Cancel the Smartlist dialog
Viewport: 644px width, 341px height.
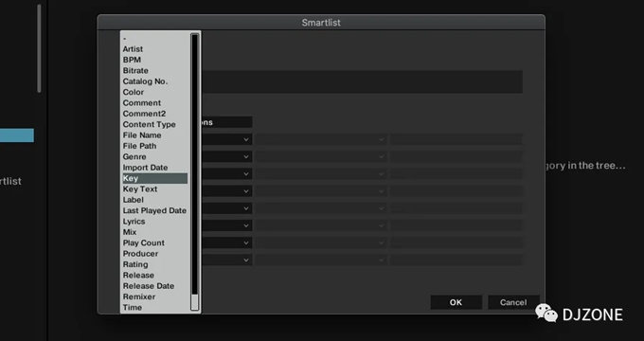(513, 302)
